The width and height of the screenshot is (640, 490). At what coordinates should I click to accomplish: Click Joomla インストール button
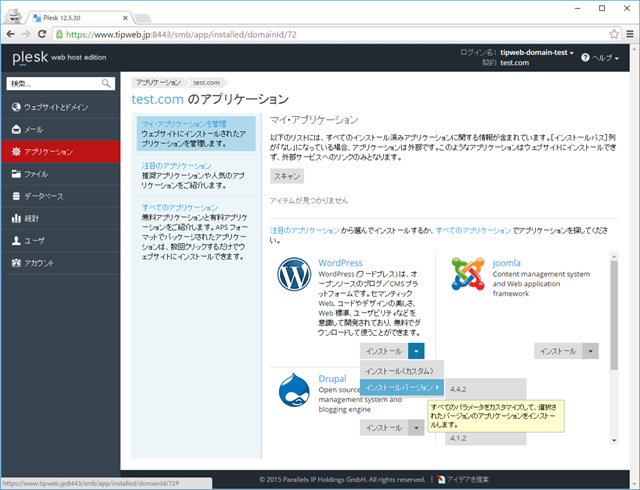(558, 351)
